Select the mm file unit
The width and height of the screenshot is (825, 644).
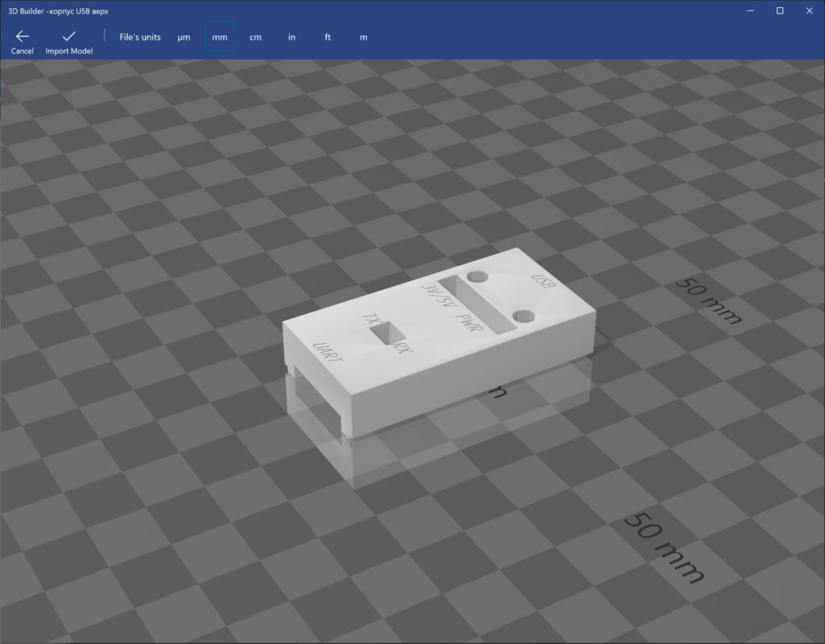point(219,37)
